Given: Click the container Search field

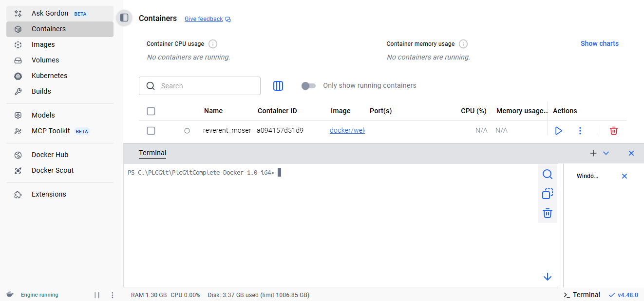Looking at the screenshot, I should 205,86.
